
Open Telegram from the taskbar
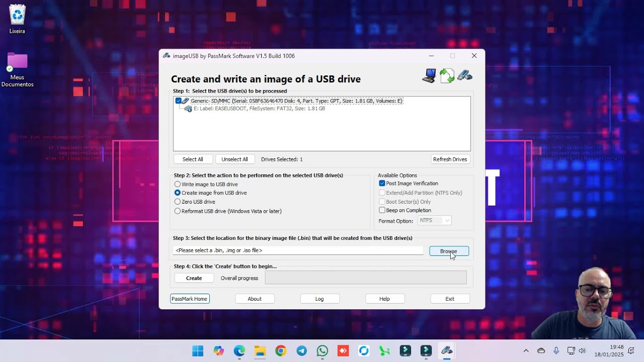pyautogui.click(x=301, y=351)
